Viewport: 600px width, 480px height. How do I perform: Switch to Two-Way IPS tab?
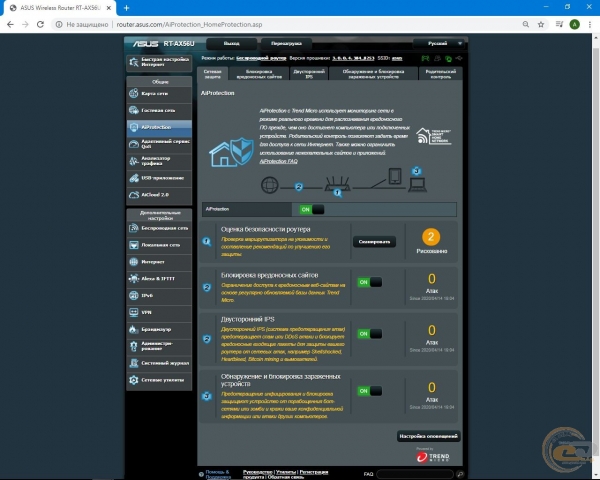309,74
